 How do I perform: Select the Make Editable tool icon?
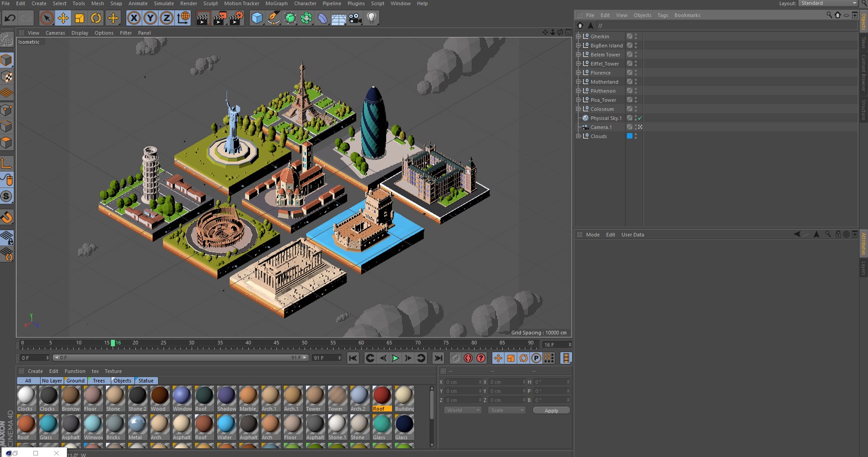click(x=7, y=40)
